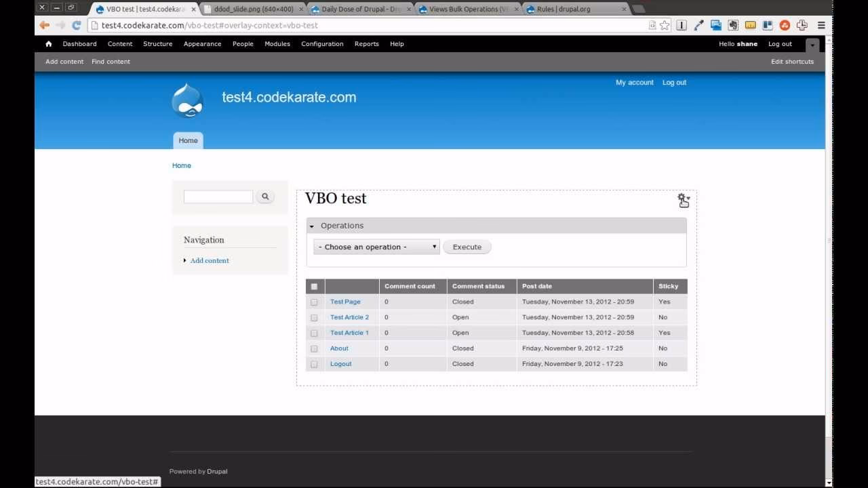Check the row checkbox for Test Page
This screenshot has width=868, height=488.
tap(314, 302)
